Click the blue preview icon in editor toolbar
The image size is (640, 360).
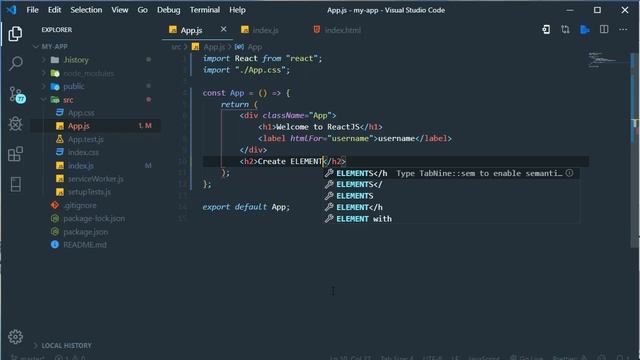(584, 29)
